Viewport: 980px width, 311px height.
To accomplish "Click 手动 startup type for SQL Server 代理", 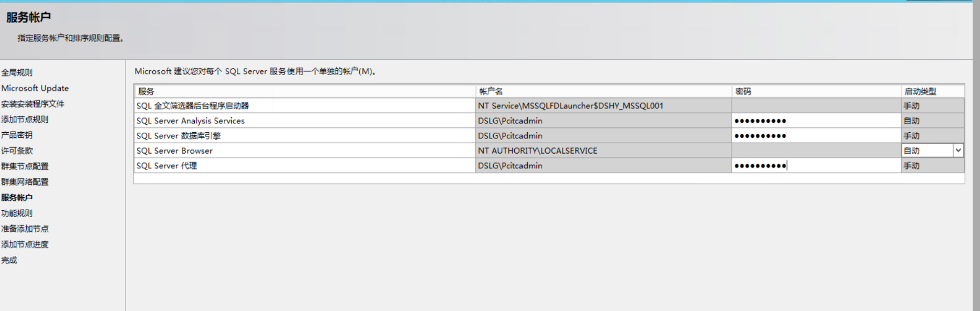I will point(933,166).
